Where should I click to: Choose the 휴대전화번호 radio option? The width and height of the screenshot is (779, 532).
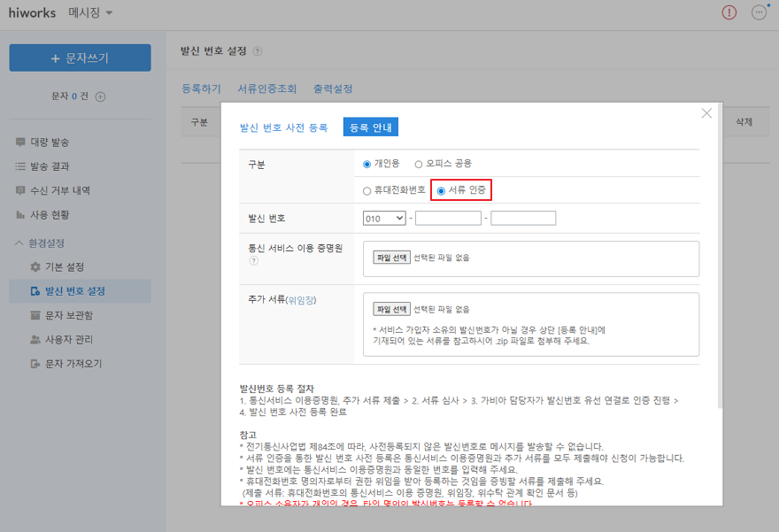point(367,190)
